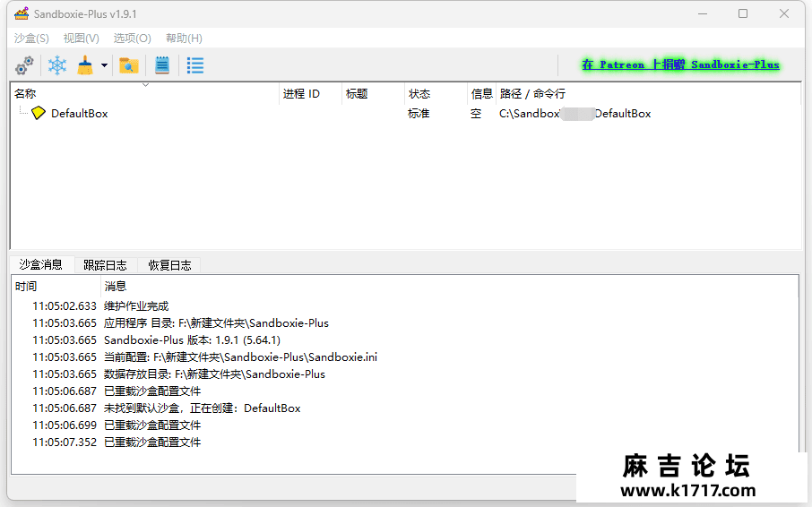Click the 信息 column header

(481, 94)
